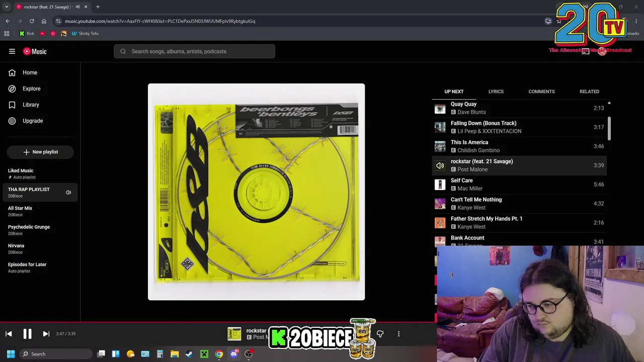644x362 pixels.
Task: Click the beerbongs & bentleys album artwork
Action: point(256,192)
